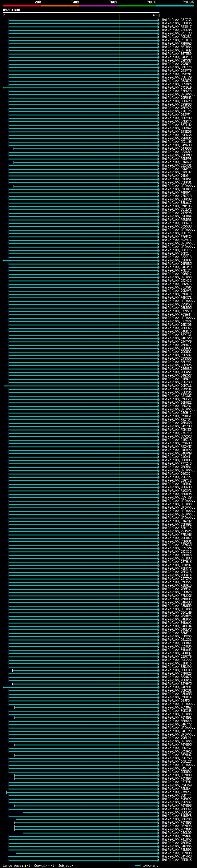Viewport: 197px width, 868px height.
Task: Select hit UniRef100_Q08770
Action: click(177, 67)
